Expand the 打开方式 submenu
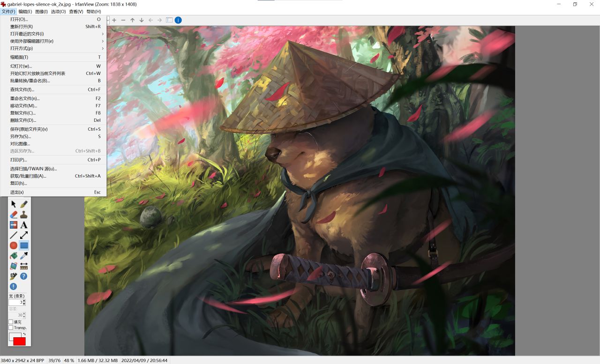The image size is (600, 364). click(x=53, y=49)
